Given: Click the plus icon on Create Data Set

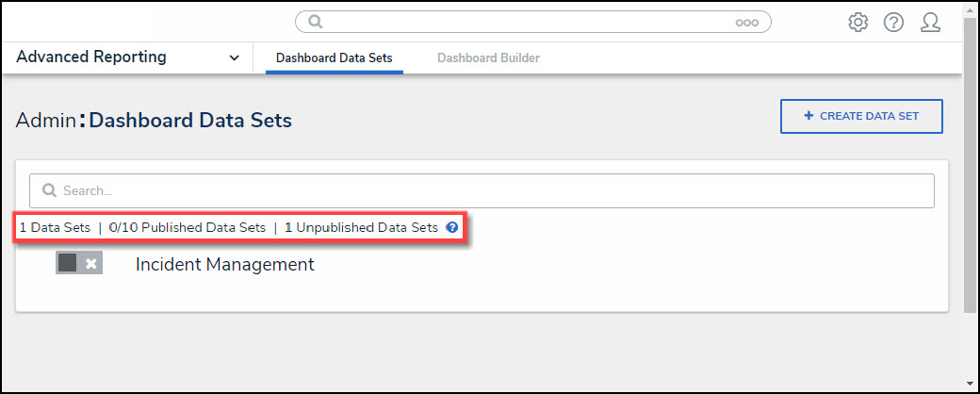Looking at the screenshot, I should click(808, 116).
